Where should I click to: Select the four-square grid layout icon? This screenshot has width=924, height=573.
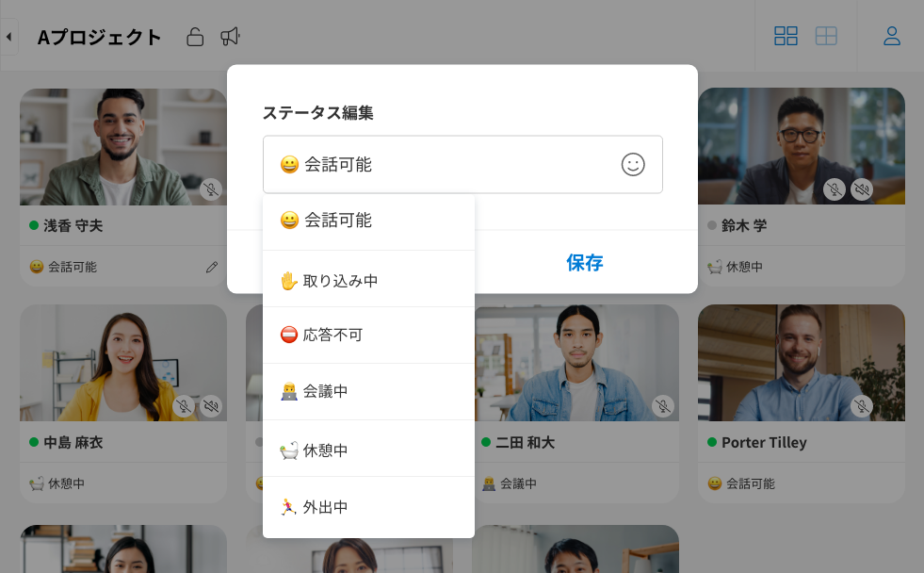[785, 35]
